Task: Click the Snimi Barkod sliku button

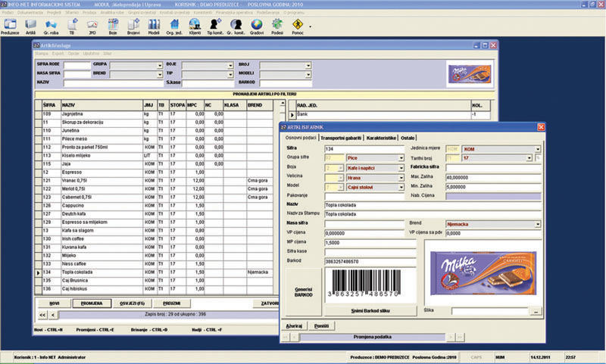Action: point(370,311)
